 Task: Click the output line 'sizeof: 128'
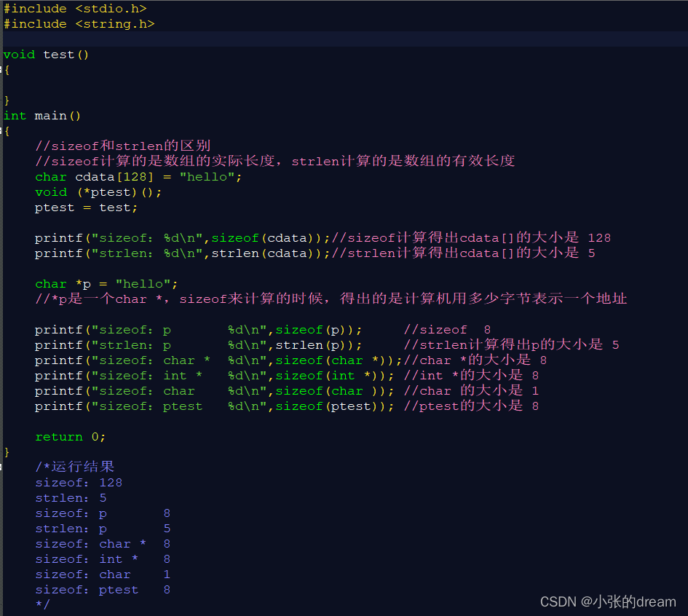(79, 483)
